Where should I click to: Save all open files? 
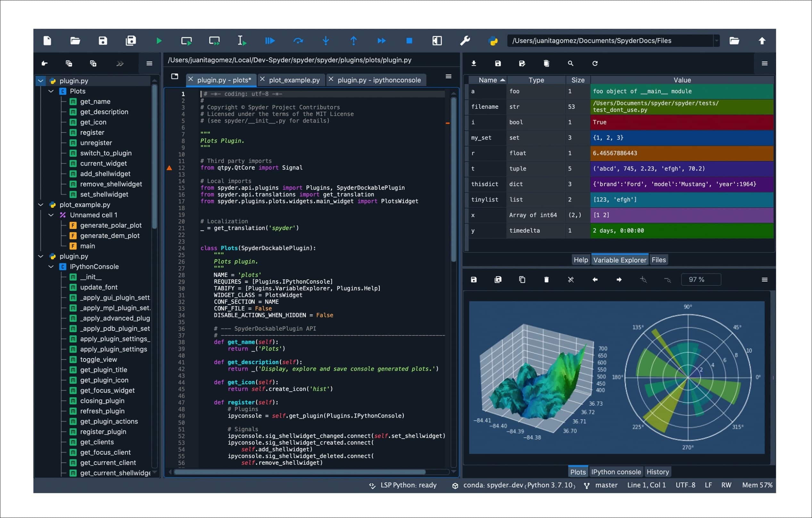click(131, 40)
